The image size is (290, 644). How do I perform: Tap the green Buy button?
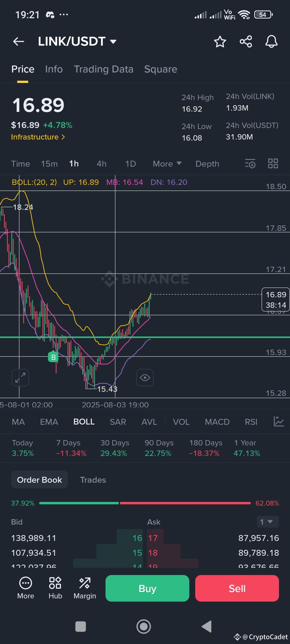pyautogui.click(x=147, y=588)
